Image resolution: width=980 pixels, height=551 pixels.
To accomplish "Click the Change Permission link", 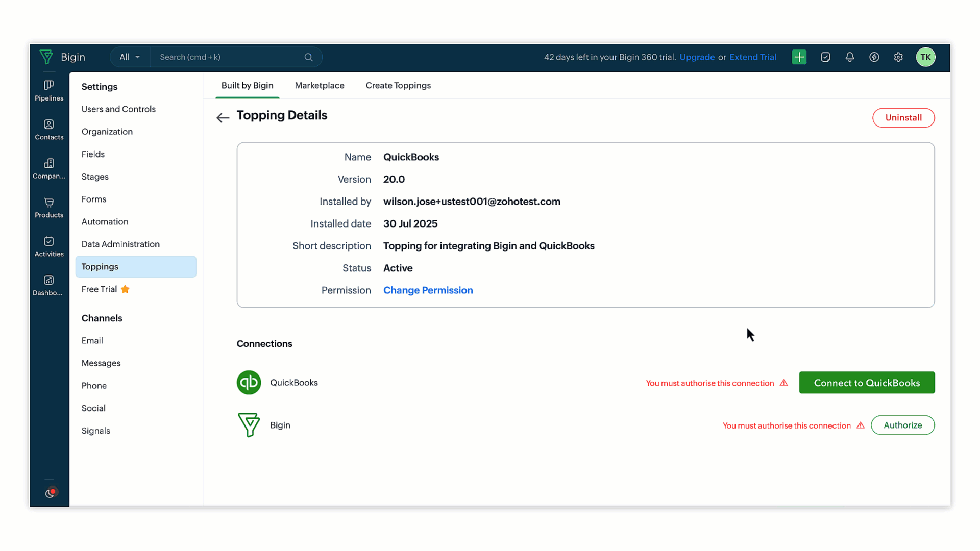I will click(x=428, y=290).
